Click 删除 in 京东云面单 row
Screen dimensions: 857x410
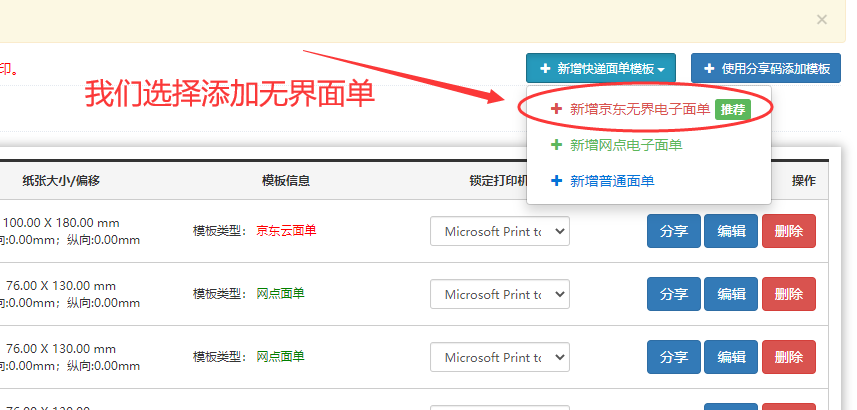[789, 231]
